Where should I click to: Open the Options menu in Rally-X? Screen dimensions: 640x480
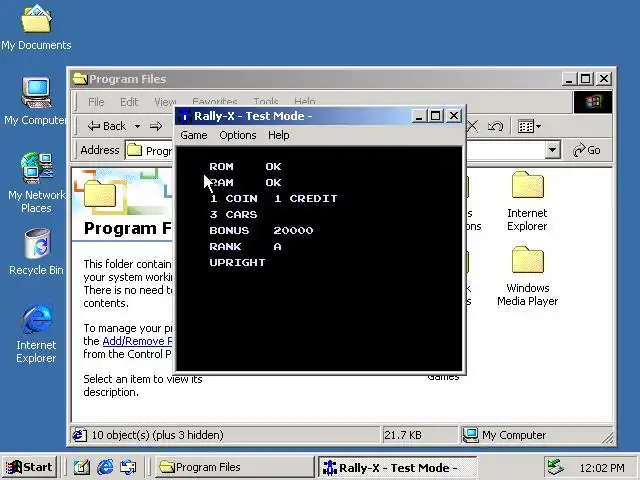click(x=238, y=135)
